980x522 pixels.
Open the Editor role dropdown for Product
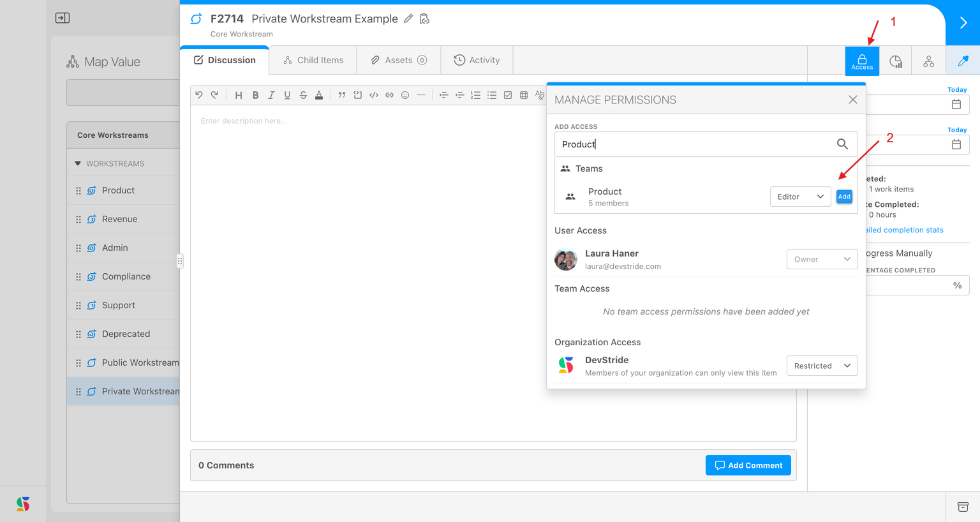tap(799, 197)
